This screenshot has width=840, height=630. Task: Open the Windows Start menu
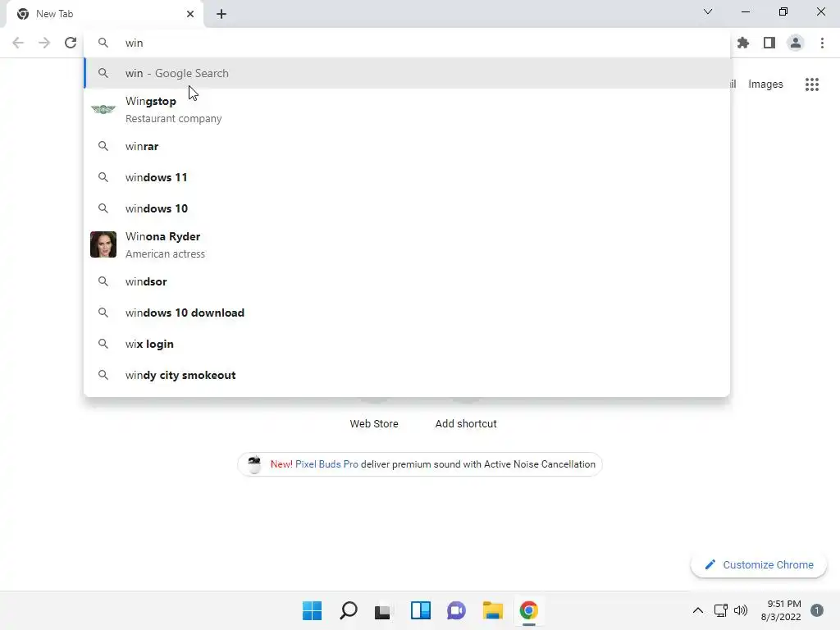pos(312,610)
